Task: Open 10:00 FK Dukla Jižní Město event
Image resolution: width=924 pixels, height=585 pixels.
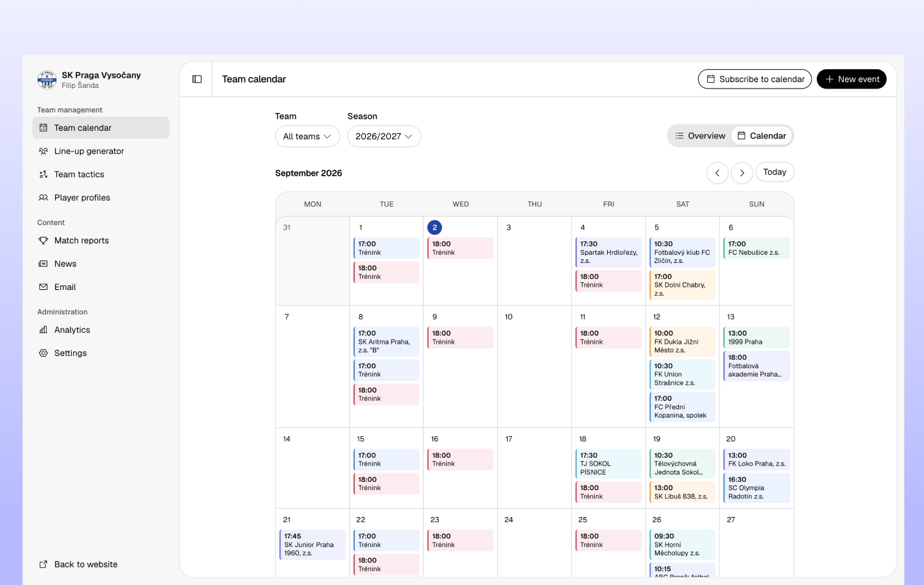Action: point(682,341)
